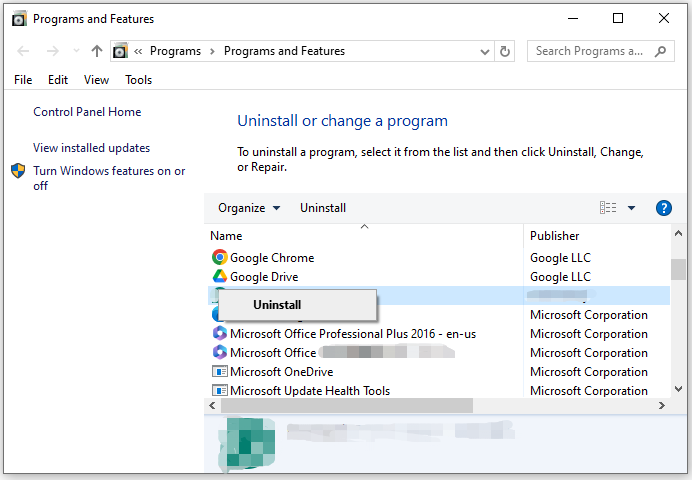The width and height of the screenshot is (692, 480).
Task: Click the vertical scrollbar up arrow
Action: (x=678, y=233)
